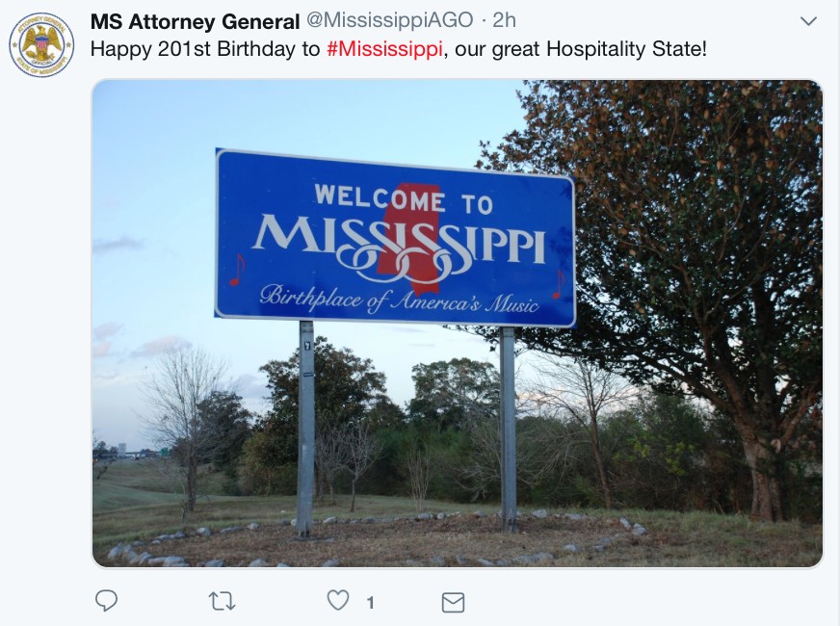Visit the @MississippiAGO handle

coord(390,20)
